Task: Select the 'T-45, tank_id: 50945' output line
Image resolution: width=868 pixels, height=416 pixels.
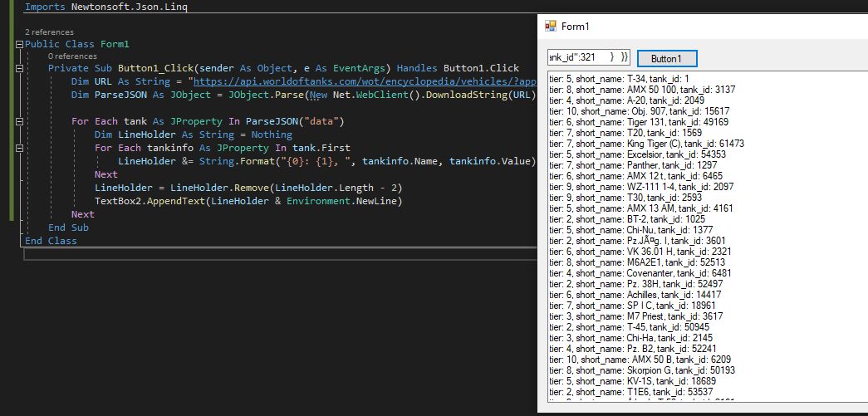Action: tap(631, 327)
